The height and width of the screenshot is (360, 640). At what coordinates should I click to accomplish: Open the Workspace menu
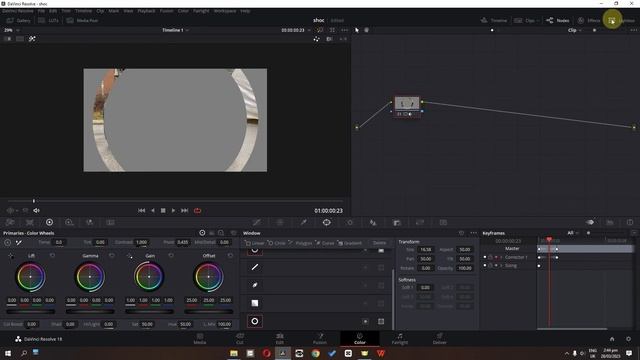(x=225, y=11)
